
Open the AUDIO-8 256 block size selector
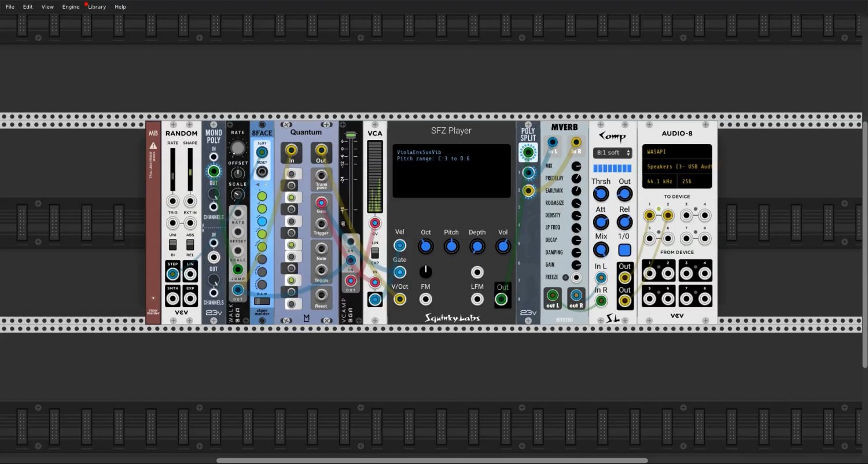(694, 181)
